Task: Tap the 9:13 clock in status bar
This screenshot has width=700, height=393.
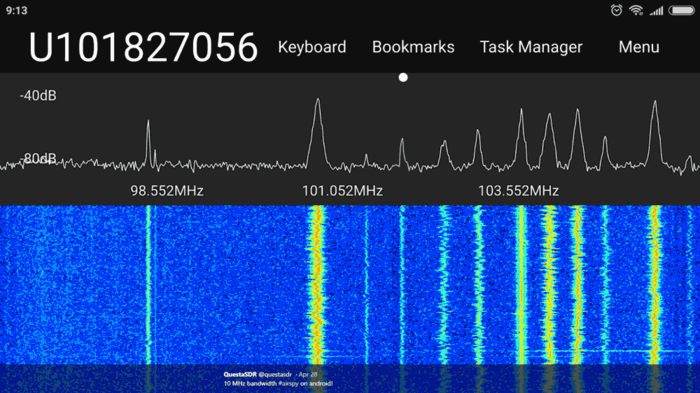Action: (17, 10)
